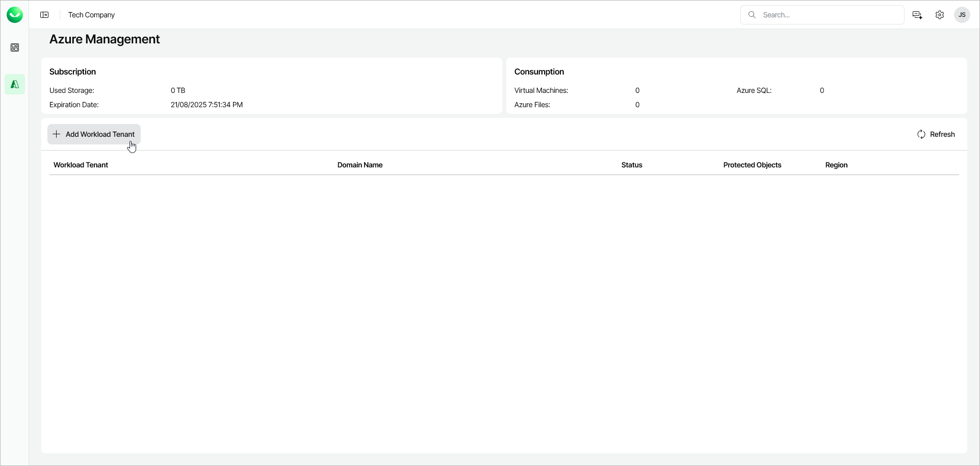Select the Virtual Machines count value
980x466 pixels.
tap(637, 90)
